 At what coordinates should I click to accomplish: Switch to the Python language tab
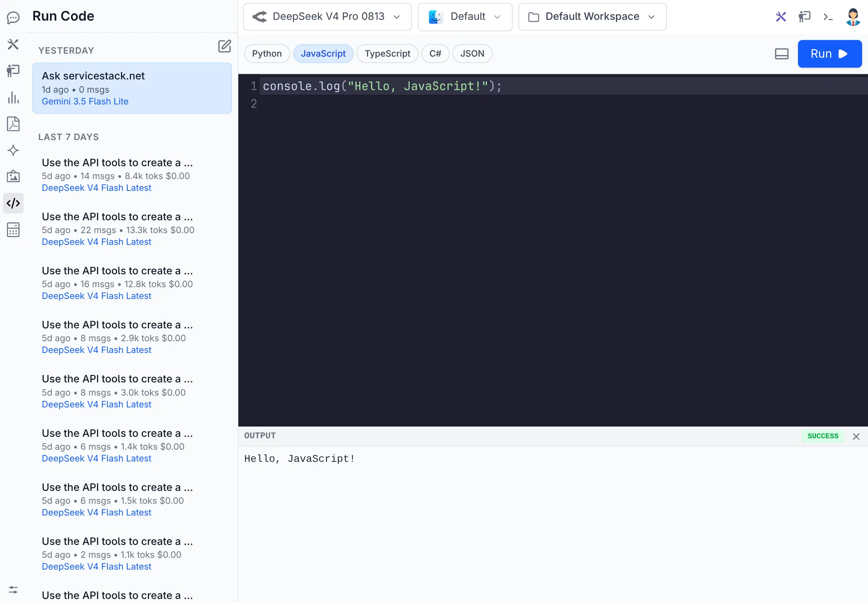click(267, 54)
